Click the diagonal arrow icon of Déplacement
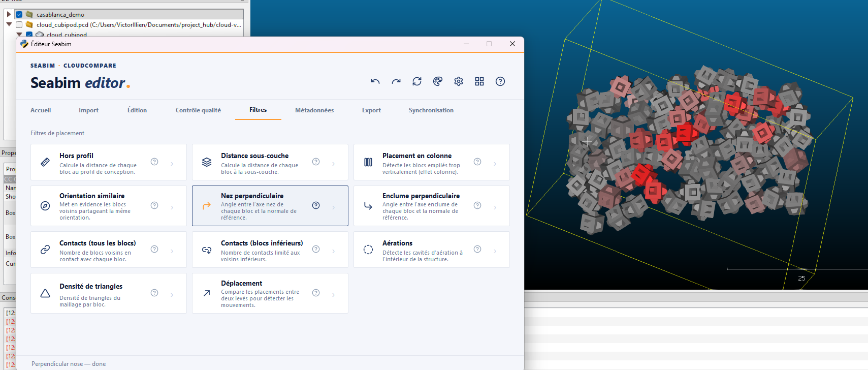 point(207,293)
